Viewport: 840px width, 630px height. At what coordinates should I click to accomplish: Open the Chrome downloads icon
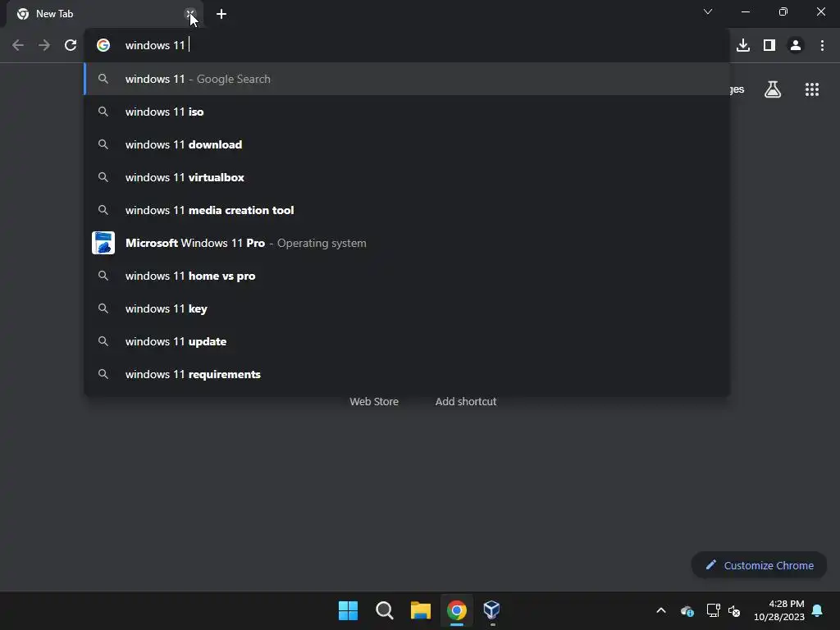point(743,45)
